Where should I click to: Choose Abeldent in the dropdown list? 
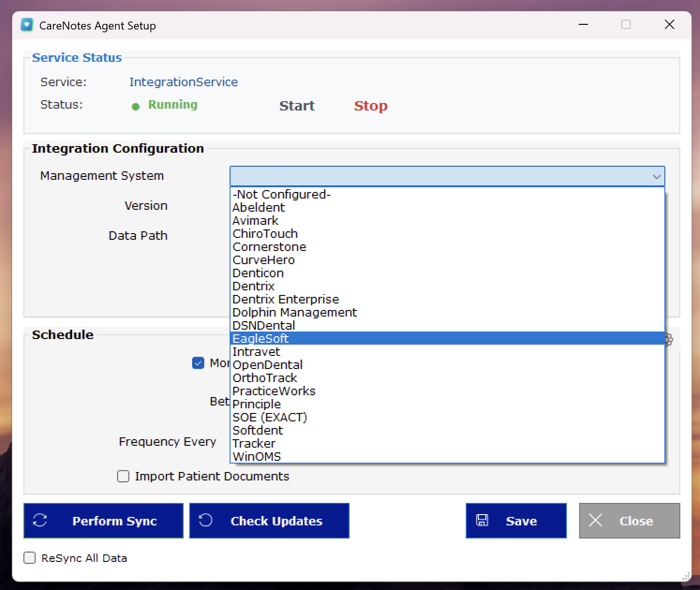[x=447, y=207]
